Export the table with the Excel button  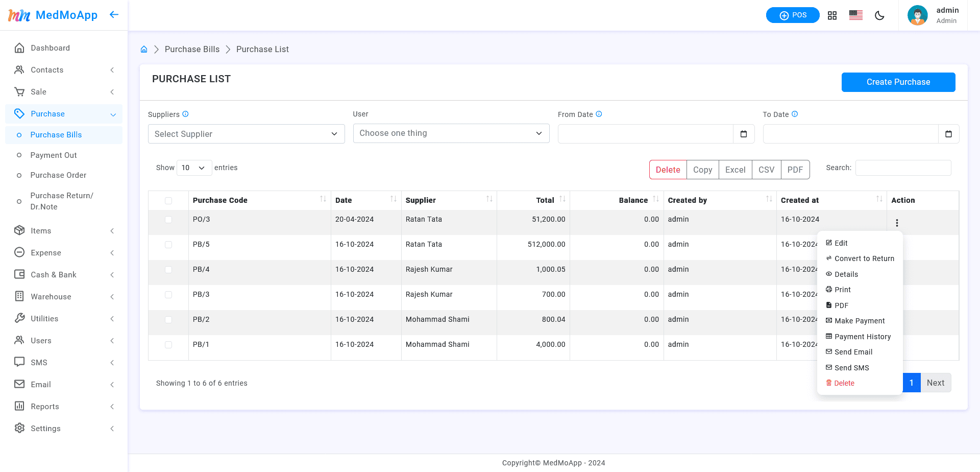735,170
